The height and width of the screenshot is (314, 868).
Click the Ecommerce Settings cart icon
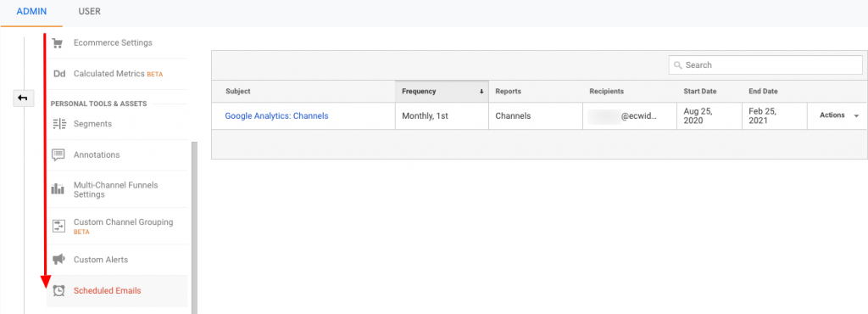click(x=58, y=42)
